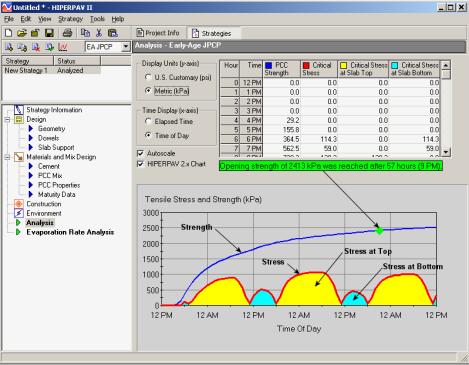
Task: Select the New Strategy 1 row
Action: pyautogui.click(x=51, y=70)
